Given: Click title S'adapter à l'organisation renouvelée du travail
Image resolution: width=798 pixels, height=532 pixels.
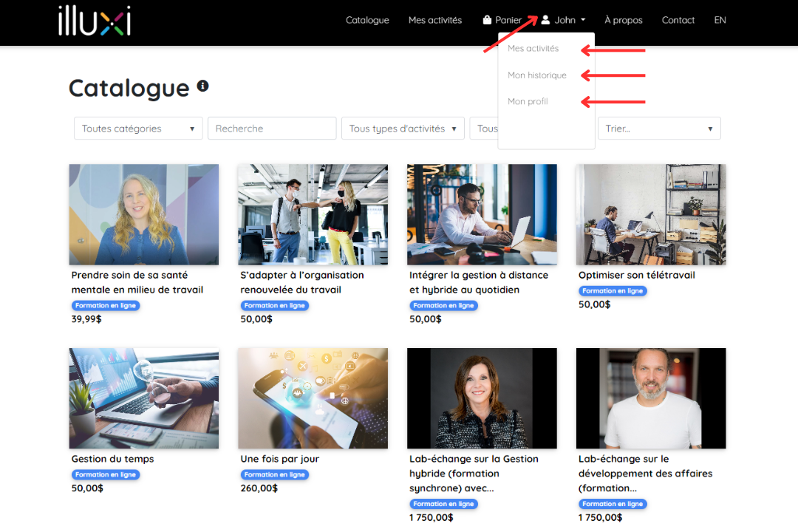Looking at the screenshot, I should (x=302, y=282).
